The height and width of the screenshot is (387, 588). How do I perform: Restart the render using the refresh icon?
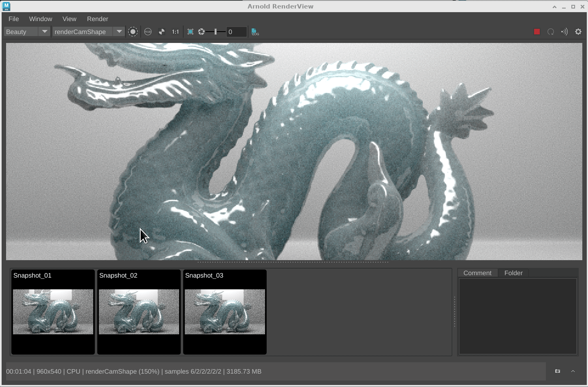(551, 32)
